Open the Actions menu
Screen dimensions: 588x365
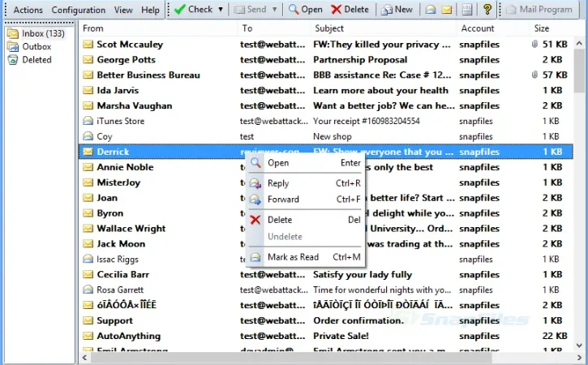[28, 10]
